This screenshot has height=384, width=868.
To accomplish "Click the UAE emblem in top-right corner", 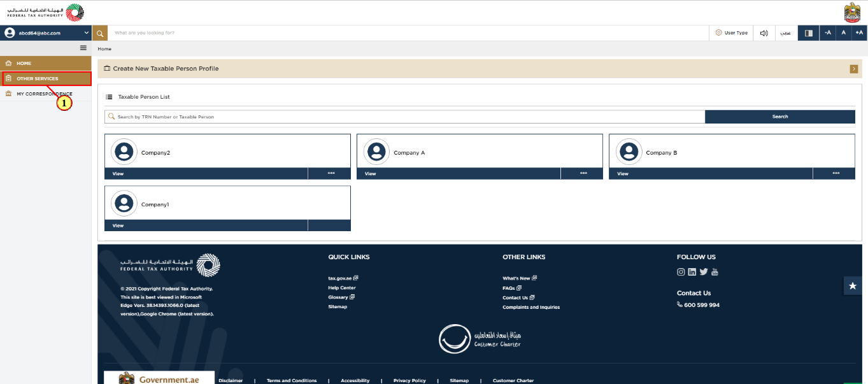I will (852, 13).
